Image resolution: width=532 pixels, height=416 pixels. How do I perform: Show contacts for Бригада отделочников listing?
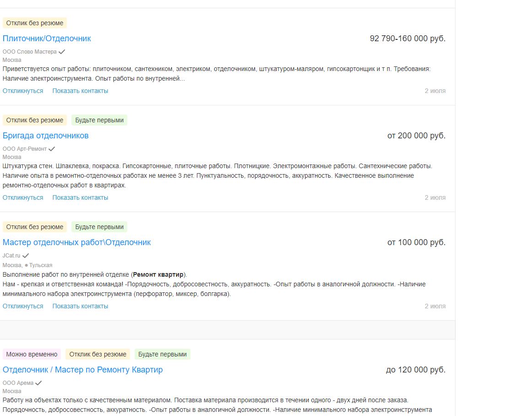[x=80, y=197]
